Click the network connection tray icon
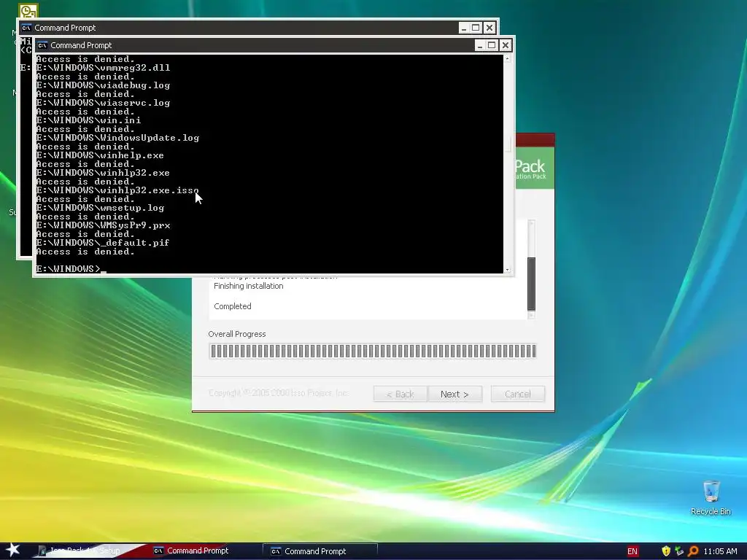This screenshot has width=747, height=560. tap(679, 551)
